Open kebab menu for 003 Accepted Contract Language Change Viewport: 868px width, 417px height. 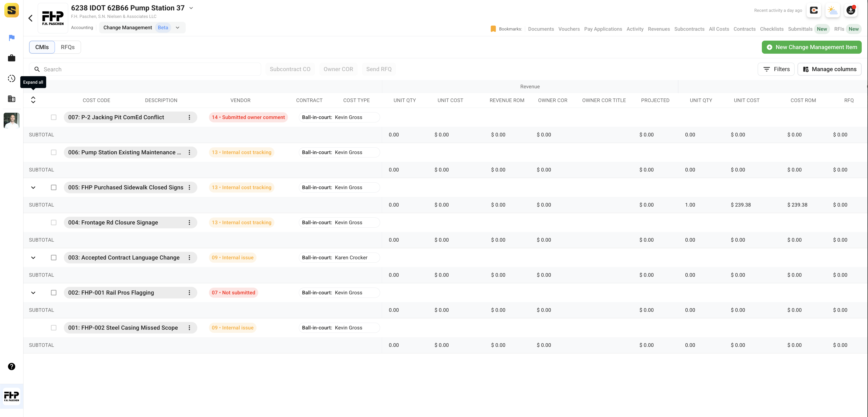click(x=189, y=258)
